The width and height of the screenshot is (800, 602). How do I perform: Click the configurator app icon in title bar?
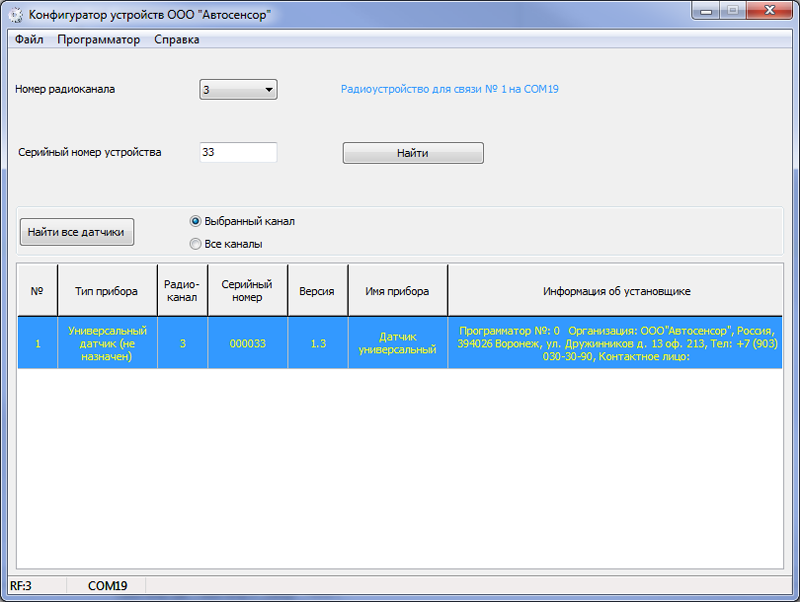tap(16, 15)
